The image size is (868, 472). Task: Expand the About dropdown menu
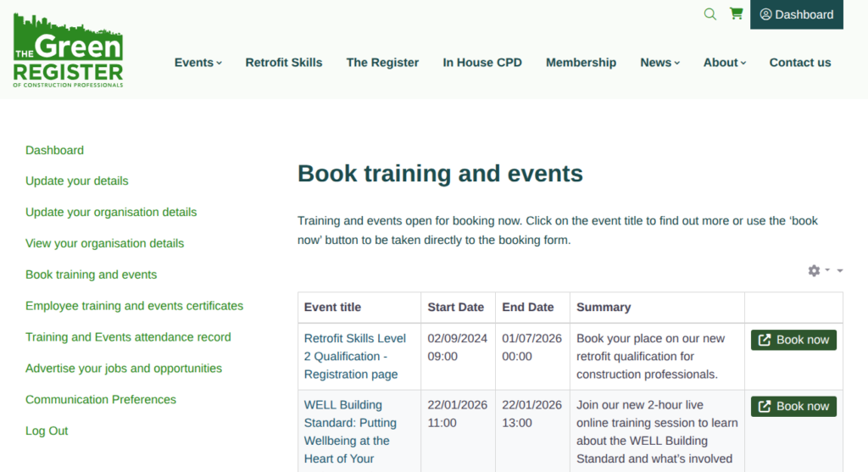tap(724, 63)
